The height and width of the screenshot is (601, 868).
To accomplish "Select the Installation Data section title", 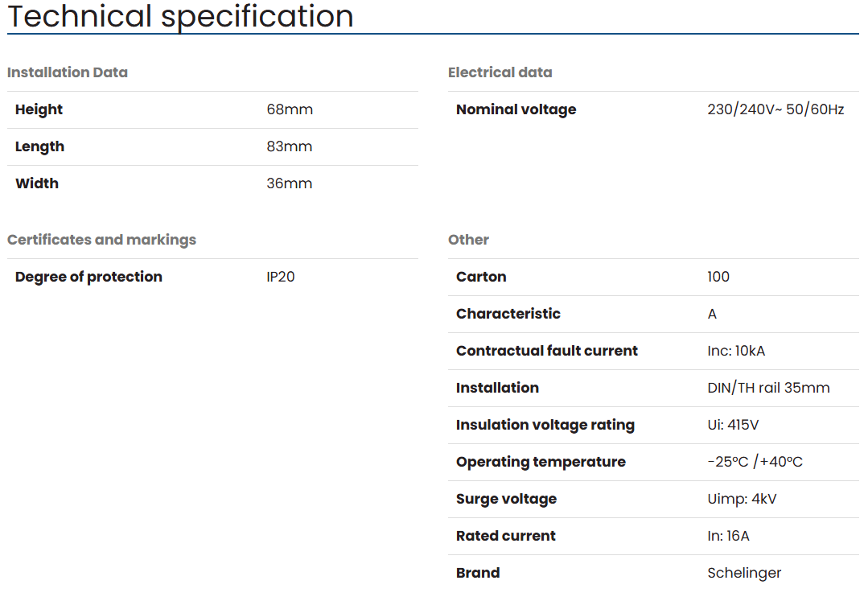I will 68,72.
